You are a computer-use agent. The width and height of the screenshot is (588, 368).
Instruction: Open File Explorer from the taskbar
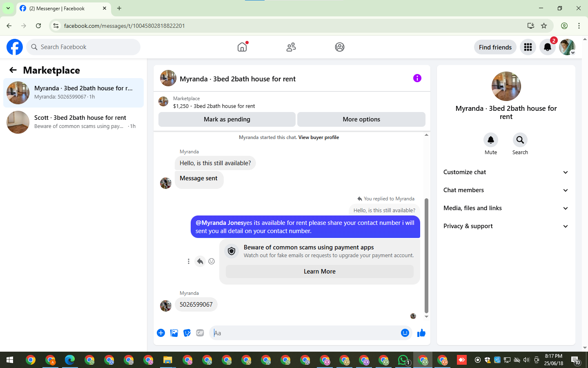(x=168, y=360)
